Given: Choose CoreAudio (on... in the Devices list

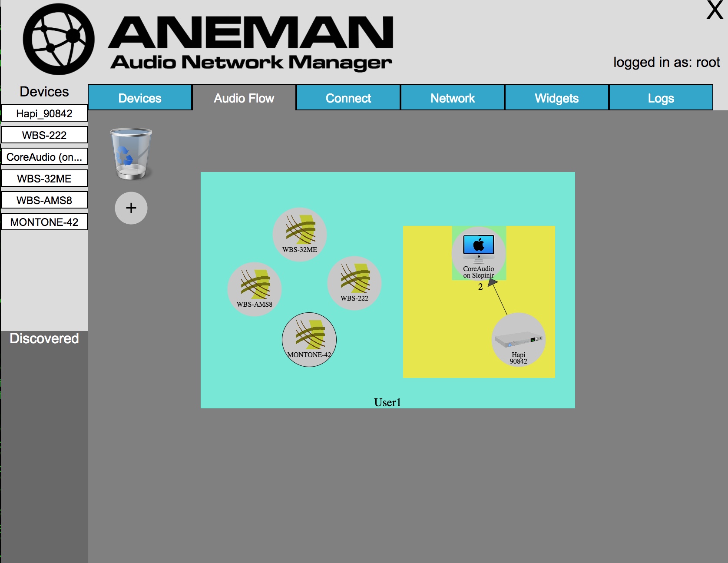Looking at the screenshot, I should (x=44, y=157).
